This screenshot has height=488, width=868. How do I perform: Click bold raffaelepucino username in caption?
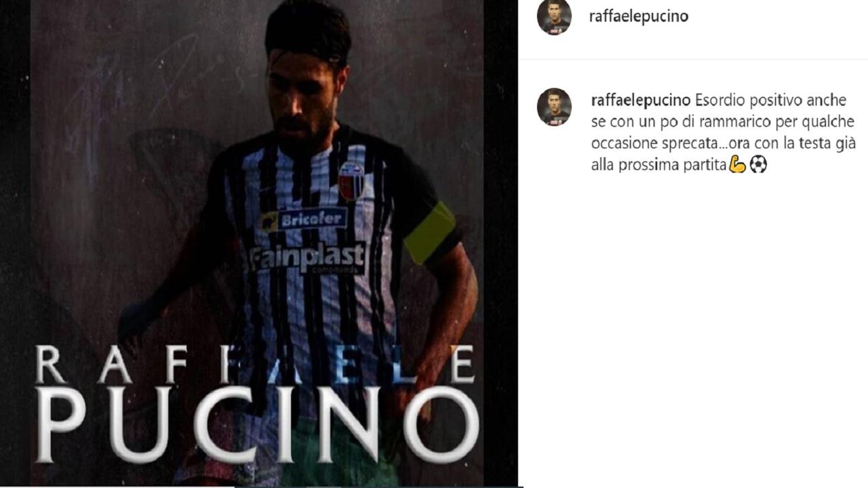(x=642, y=100)
